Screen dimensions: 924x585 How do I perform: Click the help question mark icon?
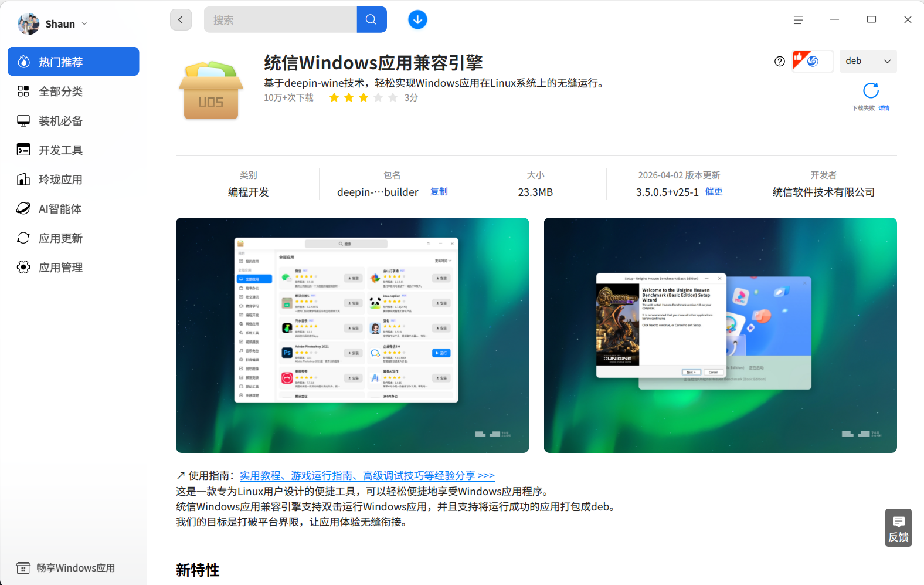(780, 61)
